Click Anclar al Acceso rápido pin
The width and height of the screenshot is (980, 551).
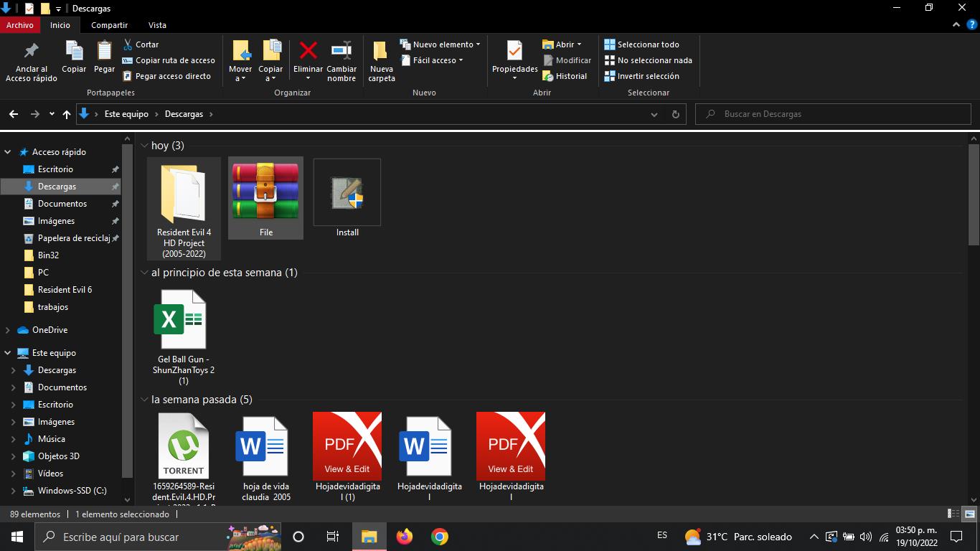coord(32,51)
